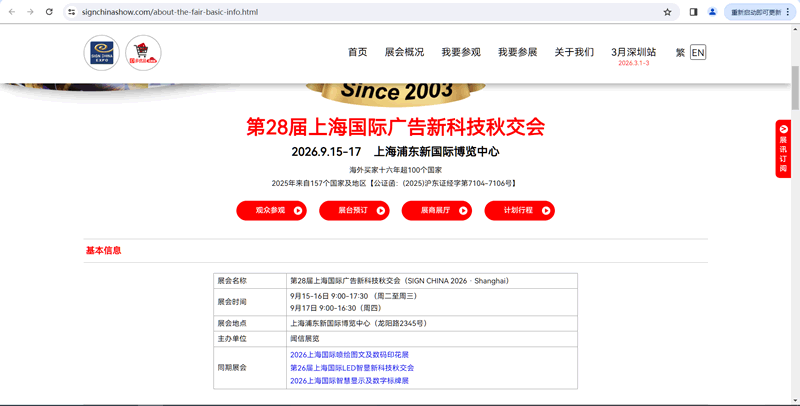The width and height of the screenshot is (800, 406).
Task: Switch language to EN
Action: click(x=697, y=52)
